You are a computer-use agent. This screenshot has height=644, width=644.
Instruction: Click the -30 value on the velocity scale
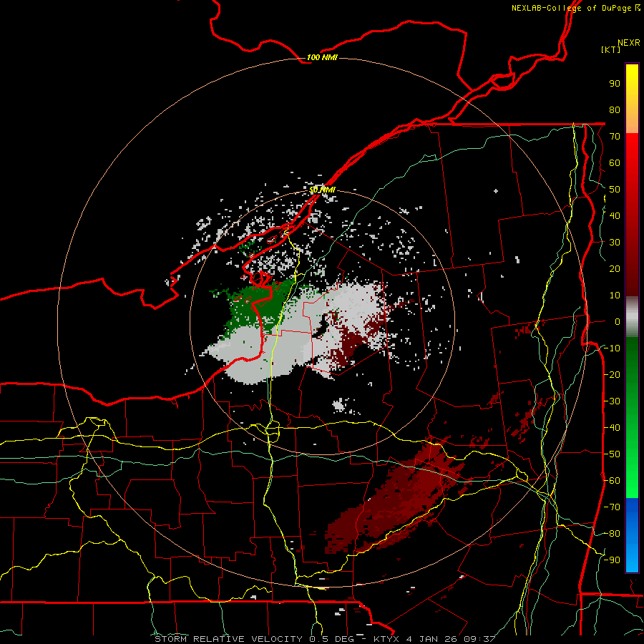click(x=612, y=401)
